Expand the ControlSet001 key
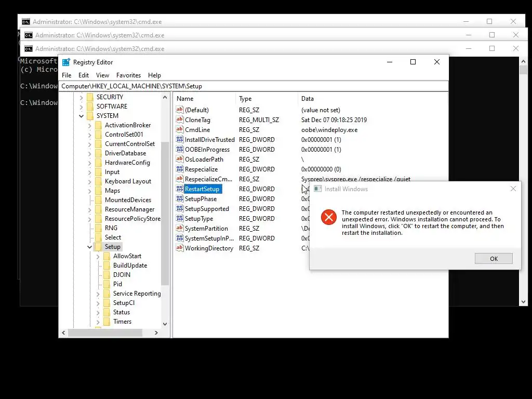 [89, 135]
